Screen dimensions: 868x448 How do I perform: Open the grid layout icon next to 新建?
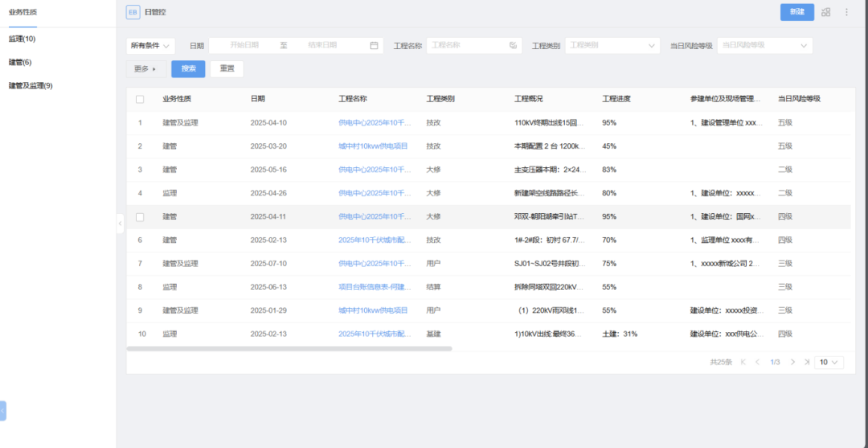click(826, 12)
